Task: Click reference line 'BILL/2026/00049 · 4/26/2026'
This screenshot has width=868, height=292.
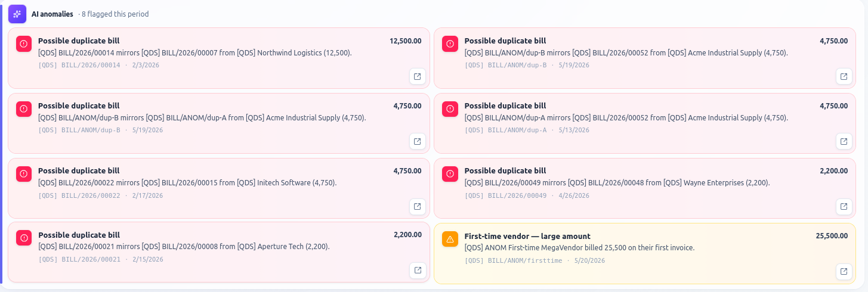Action: (x=527, y=195)
